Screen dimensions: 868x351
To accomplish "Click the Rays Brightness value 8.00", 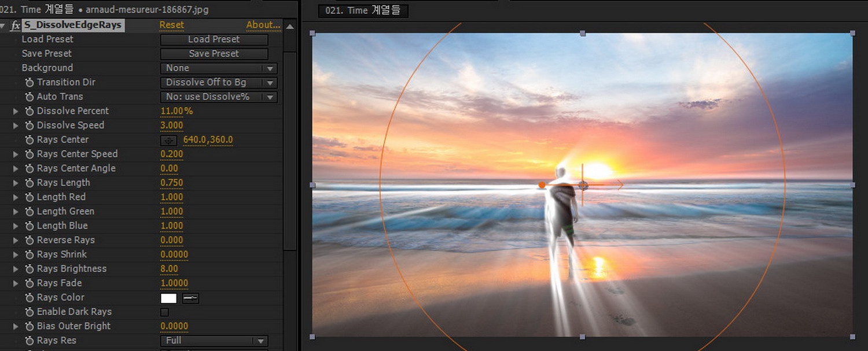I will tap(169, 269).
